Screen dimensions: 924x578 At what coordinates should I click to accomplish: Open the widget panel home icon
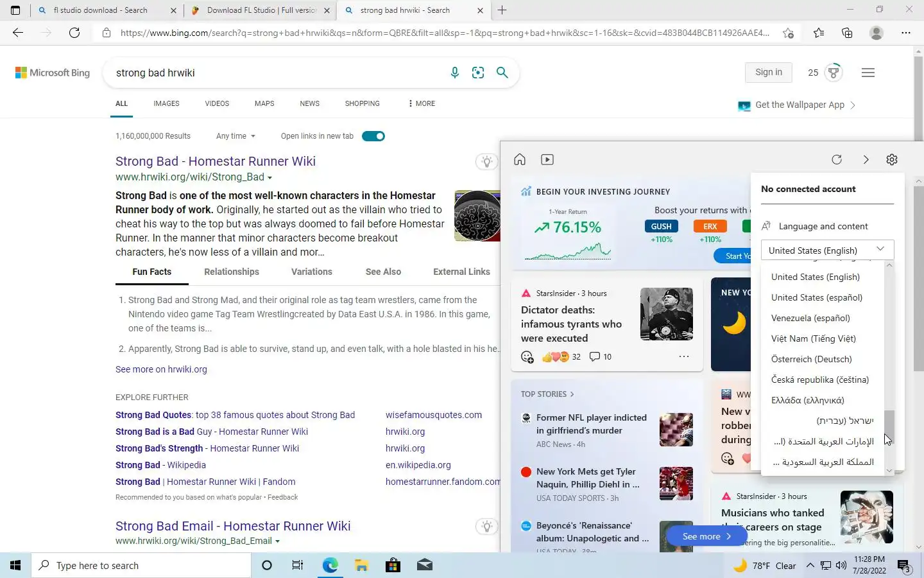coord(520,159)
